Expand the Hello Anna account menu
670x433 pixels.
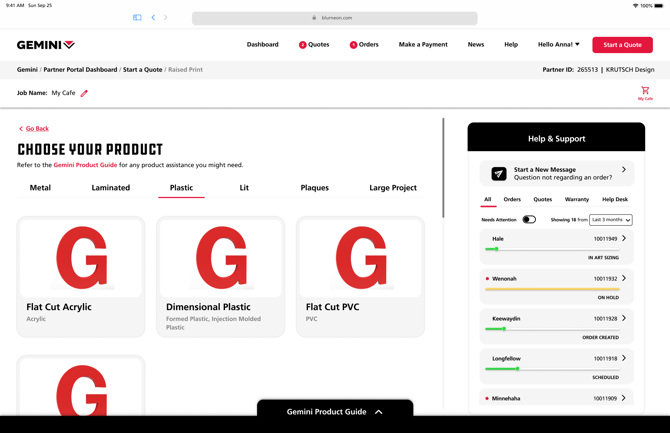coord(558,45)
